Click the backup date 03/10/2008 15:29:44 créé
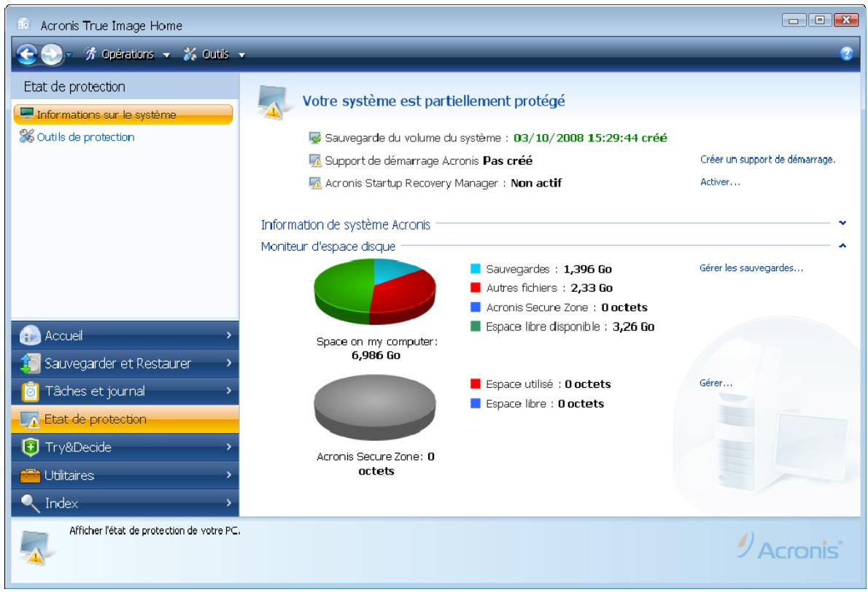Screen dimensions: 868x592 click(590, 138)
